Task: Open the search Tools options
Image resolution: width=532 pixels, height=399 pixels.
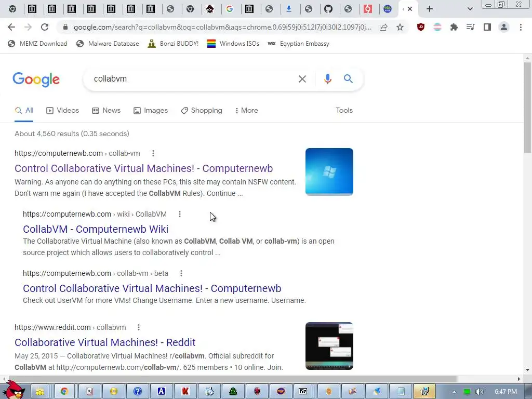Action: coord(344,111)
